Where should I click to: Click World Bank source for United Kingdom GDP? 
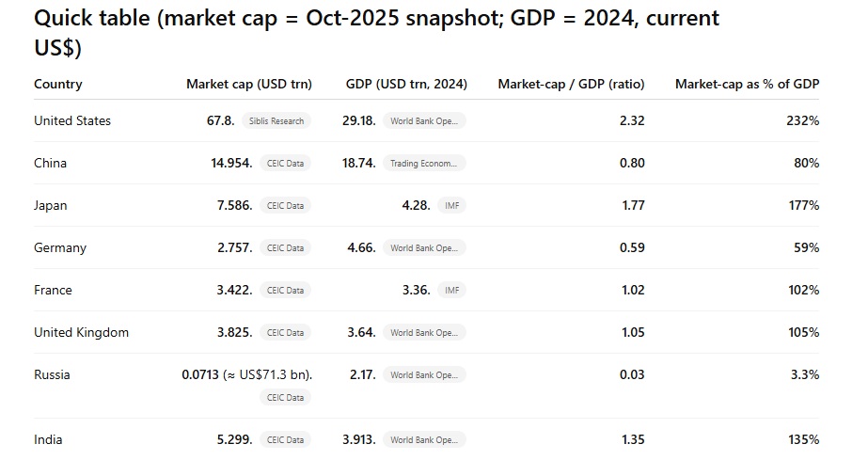click(x=423, y=333)
